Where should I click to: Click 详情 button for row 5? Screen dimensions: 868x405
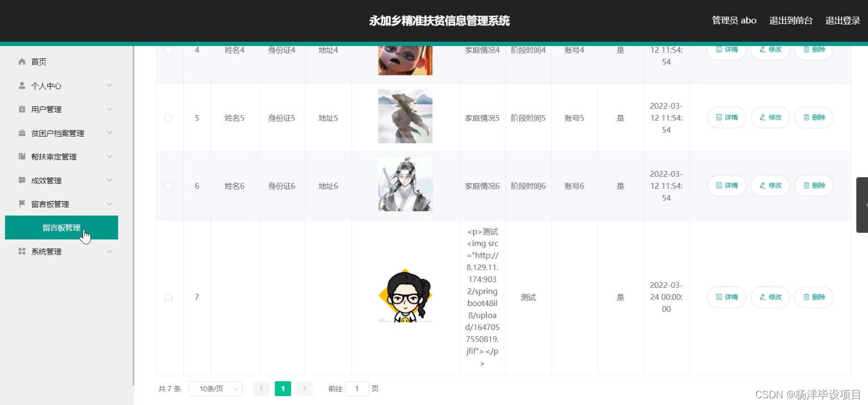726,118
